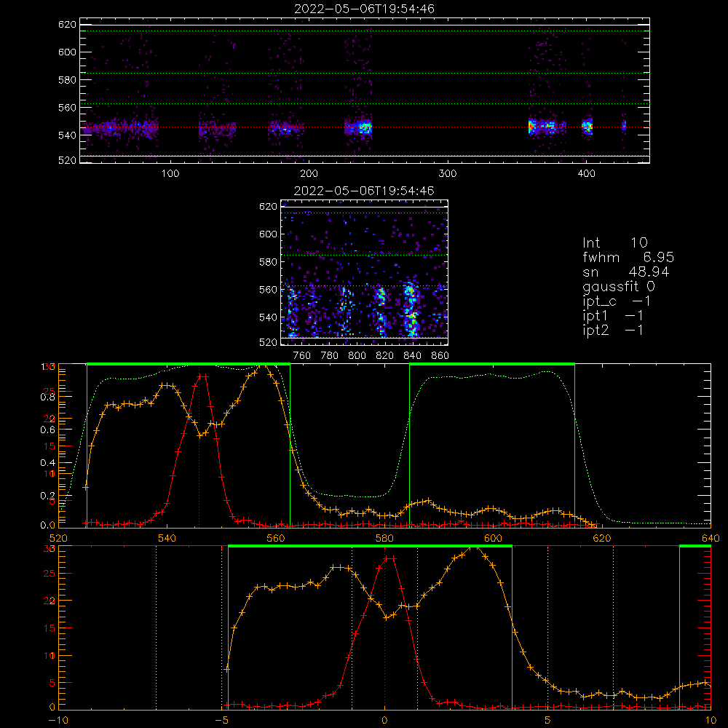Click the 'gaussfit 0' readout line
Viewport: 728px width, 728px height.
coord(619,286)
